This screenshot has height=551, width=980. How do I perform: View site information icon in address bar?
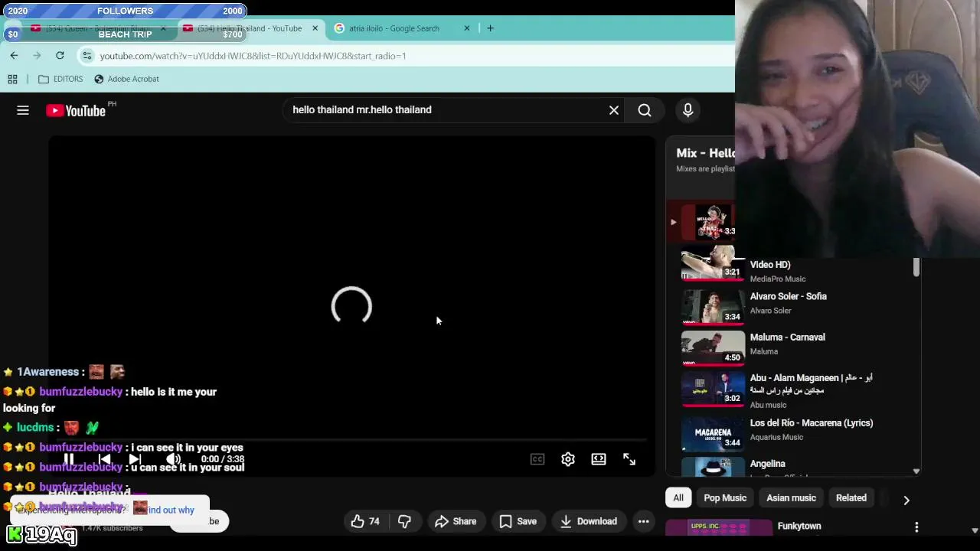[x=87, y=56]
